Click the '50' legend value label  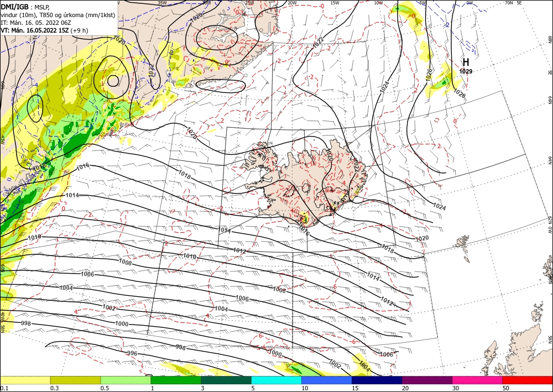506,388
